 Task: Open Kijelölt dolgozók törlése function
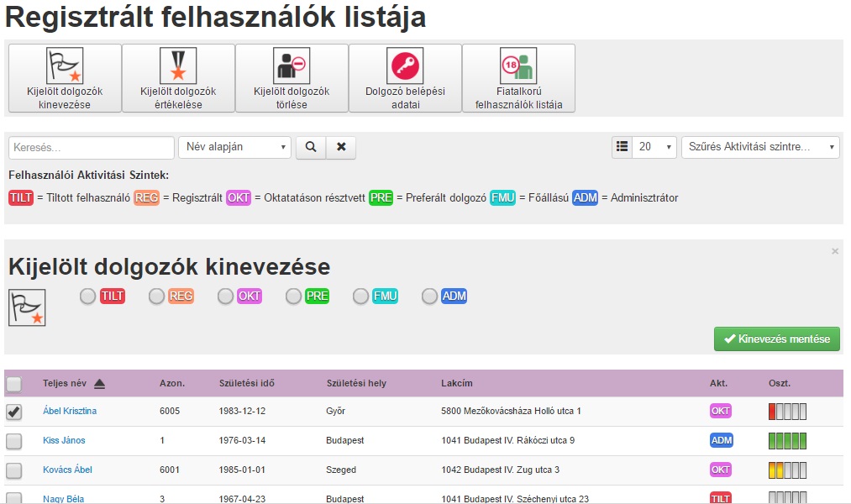pyautogui.click(x=291, y=77)
